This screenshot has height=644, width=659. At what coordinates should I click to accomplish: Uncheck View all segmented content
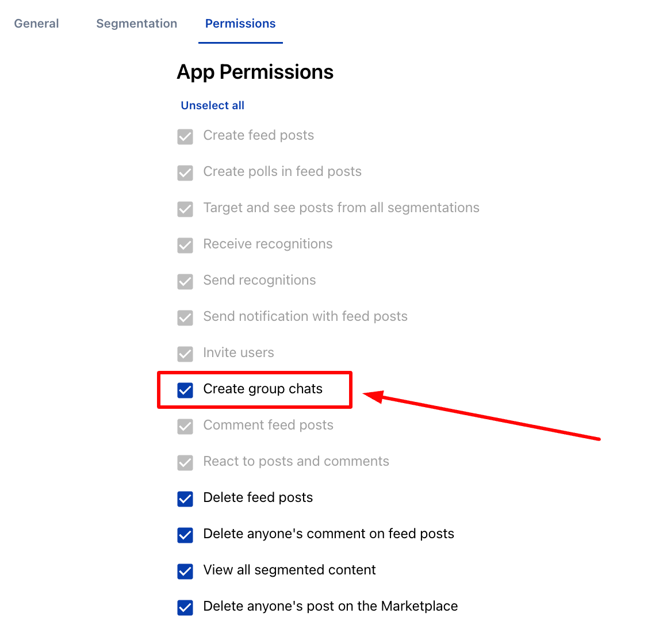pyautogui.click(x=185, y=572)
